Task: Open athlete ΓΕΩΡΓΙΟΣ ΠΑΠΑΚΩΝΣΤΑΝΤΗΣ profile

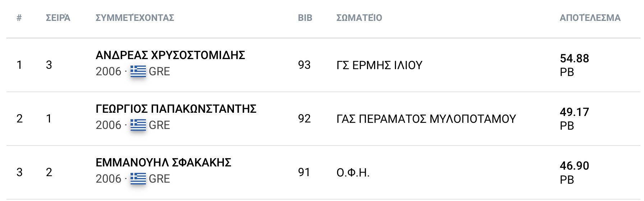Action: click(x=176, y=109)
